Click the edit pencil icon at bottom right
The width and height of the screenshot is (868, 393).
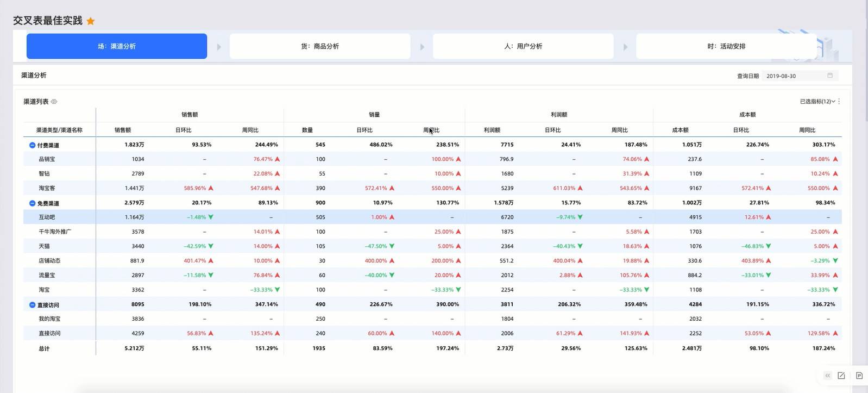[841, 376]
